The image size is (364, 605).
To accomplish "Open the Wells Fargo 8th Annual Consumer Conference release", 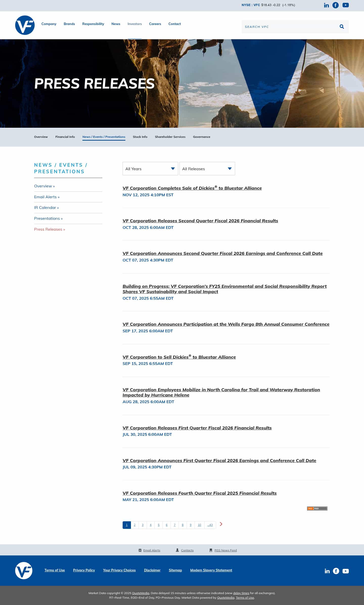I will 226,324.
